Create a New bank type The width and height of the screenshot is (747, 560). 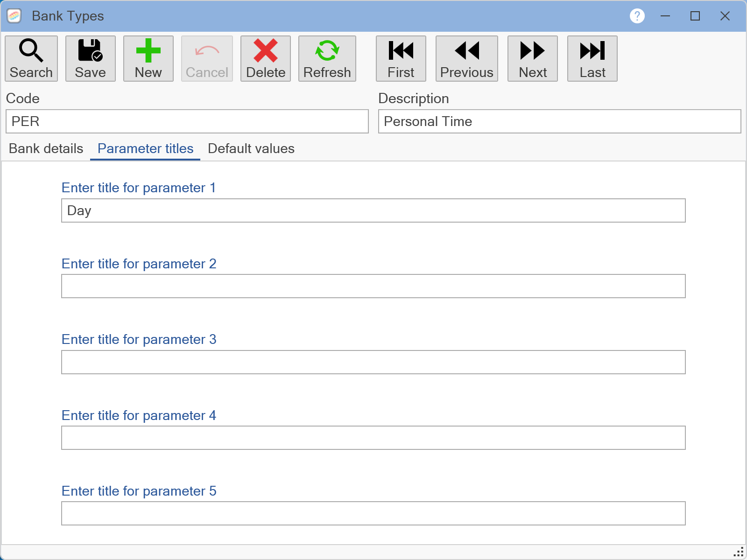point(148,59)
